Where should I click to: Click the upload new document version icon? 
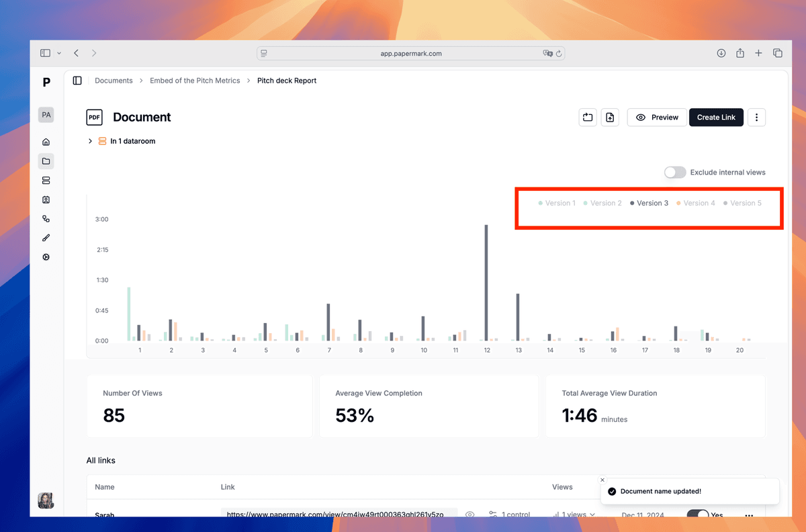pyautogui.click(x=610, y=118)
